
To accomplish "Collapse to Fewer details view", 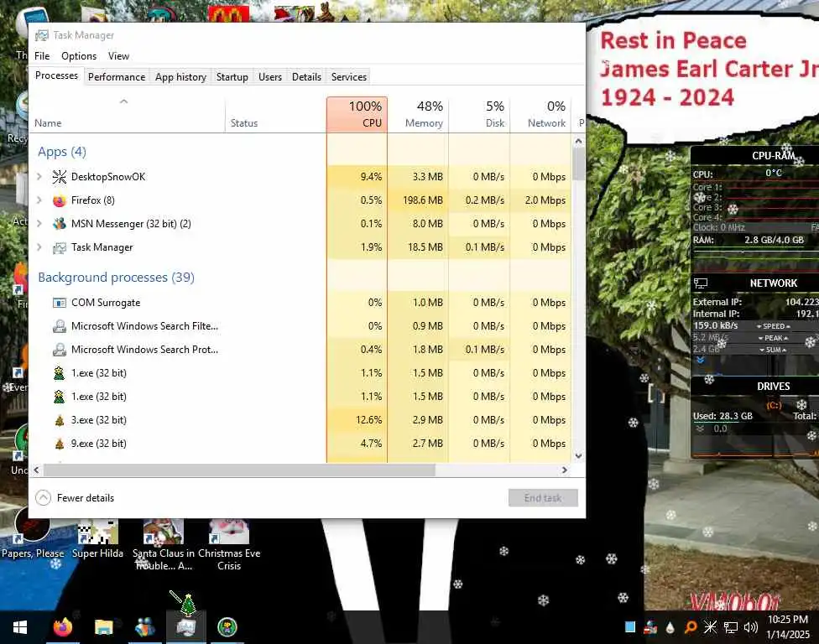I will point(75,498).
